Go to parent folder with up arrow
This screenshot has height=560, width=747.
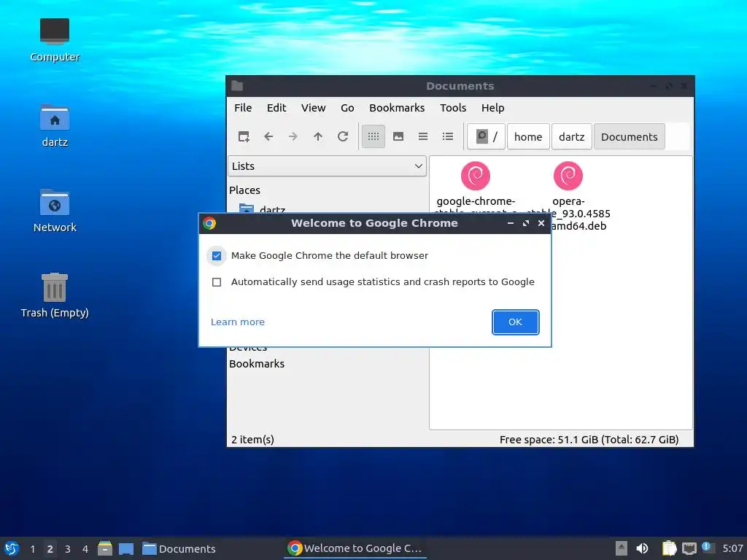click(x=318, y=136)
